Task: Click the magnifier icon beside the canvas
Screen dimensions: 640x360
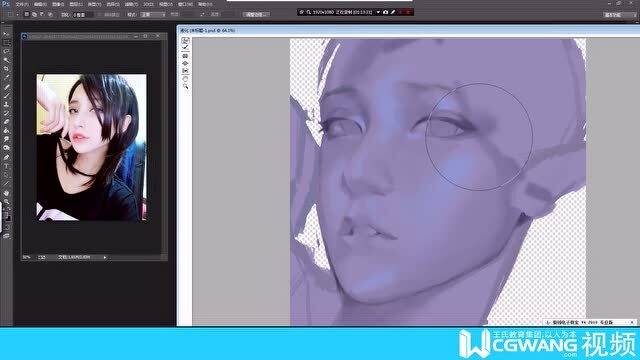Action: coord(185,87)
